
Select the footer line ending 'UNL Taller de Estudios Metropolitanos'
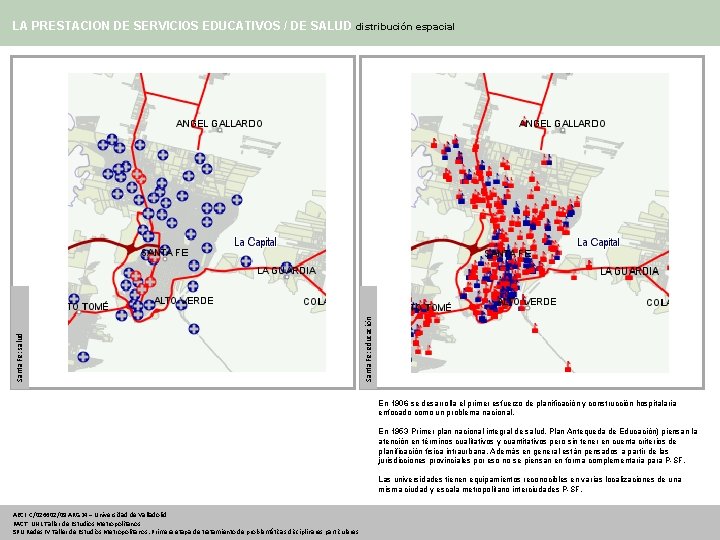[x=77, y=523]
